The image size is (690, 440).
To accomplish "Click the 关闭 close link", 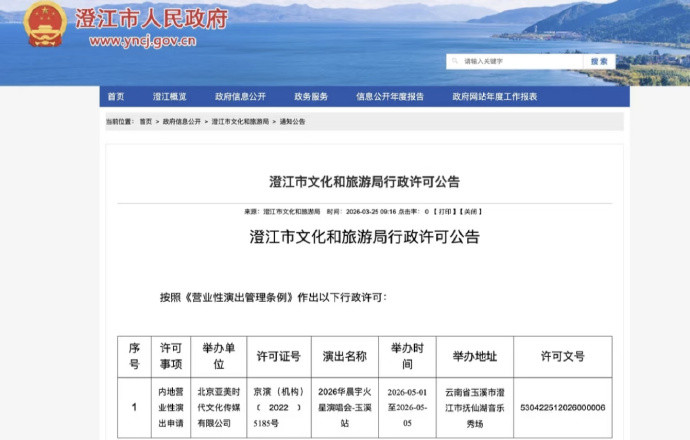I will coord(470,212).
